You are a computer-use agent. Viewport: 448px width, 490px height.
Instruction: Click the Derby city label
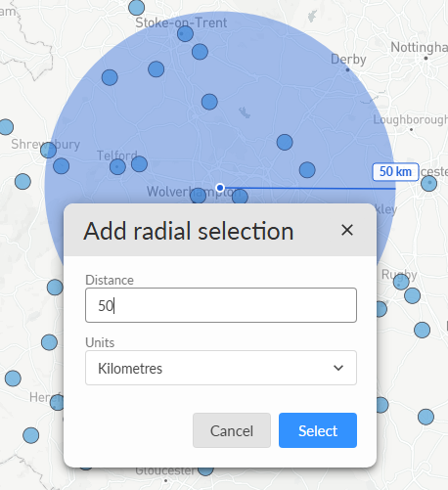[x=348, y=60]
